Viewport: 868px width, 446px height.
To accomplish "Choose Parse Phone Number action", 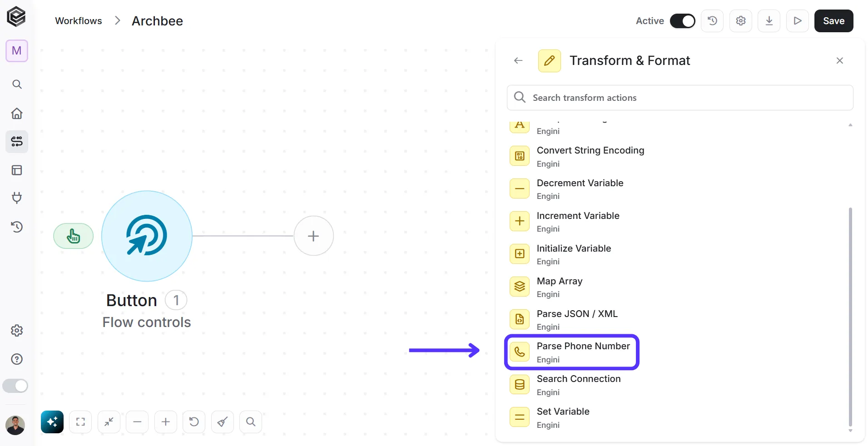I will (x=572, y=352).
